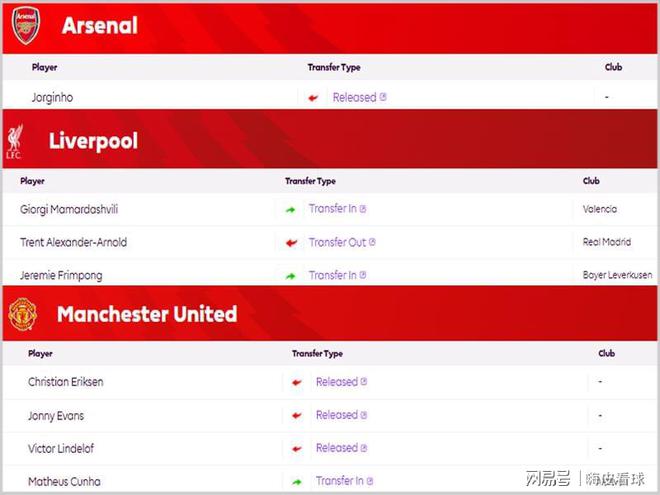Click the red arrow beside Jorginho's Released
Image resolution: width=660 pixels, height=495 pixels.
click(x=314, y=98)
